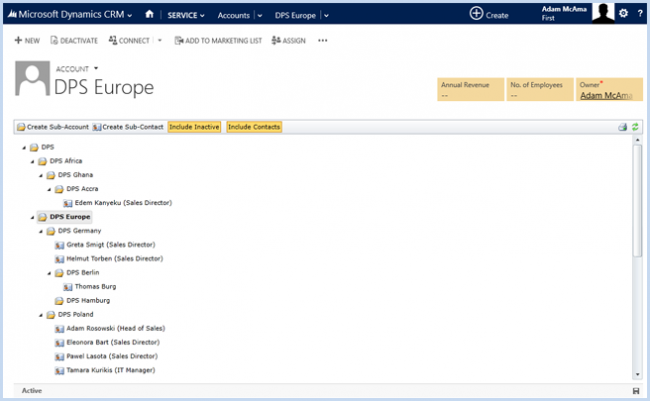
Task: Open the Account form selector dropdown
Action: click(96, 68)
